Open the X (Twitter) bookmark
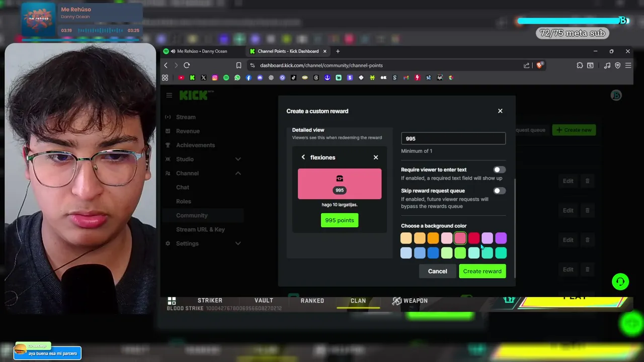The width and height of the screenshot is (644, 362). click(203, 77)
